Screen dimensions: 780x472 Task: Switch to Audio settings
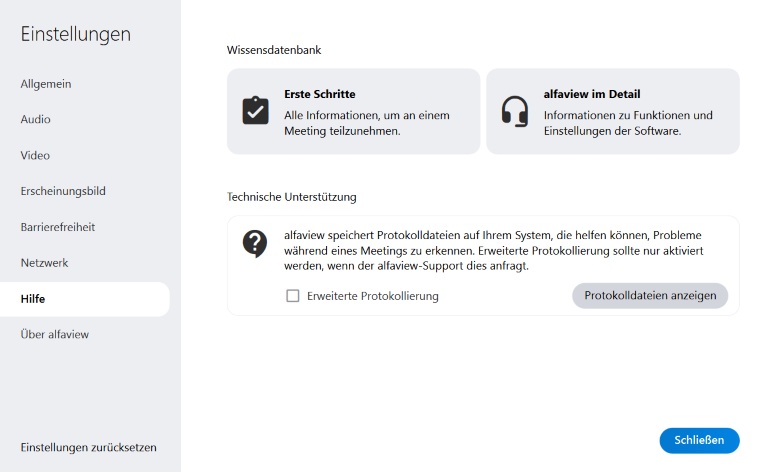(x=36, y=120)
